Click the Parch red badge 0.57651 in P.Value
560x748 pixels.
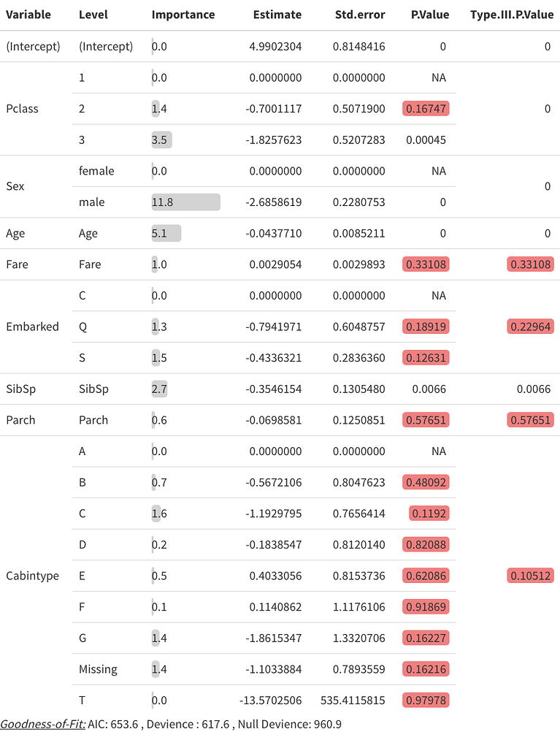tap(426, 420)
